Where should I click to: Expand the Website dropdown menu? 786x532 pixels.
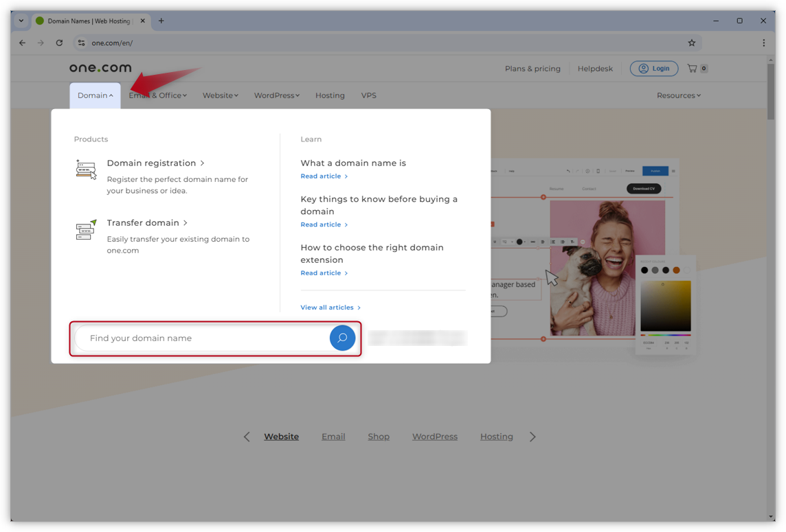[x=220, y=95]
